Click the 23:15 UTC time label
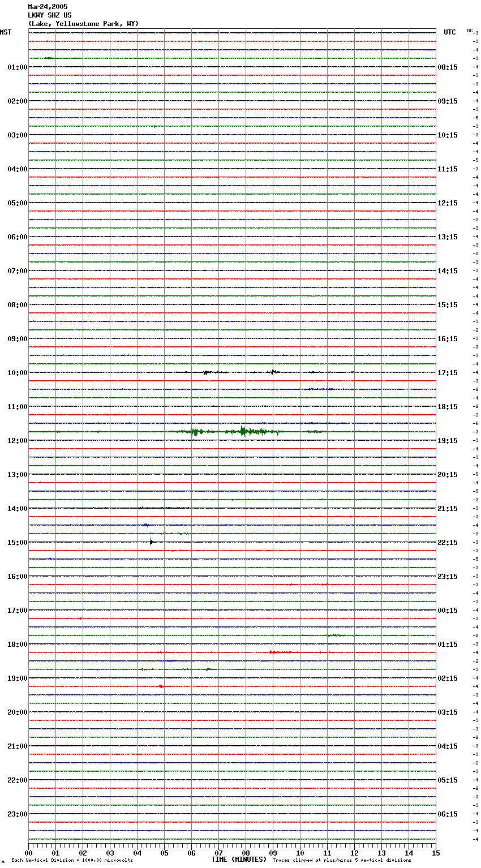This screenshot has height=868, width=481. coord(448,577)
